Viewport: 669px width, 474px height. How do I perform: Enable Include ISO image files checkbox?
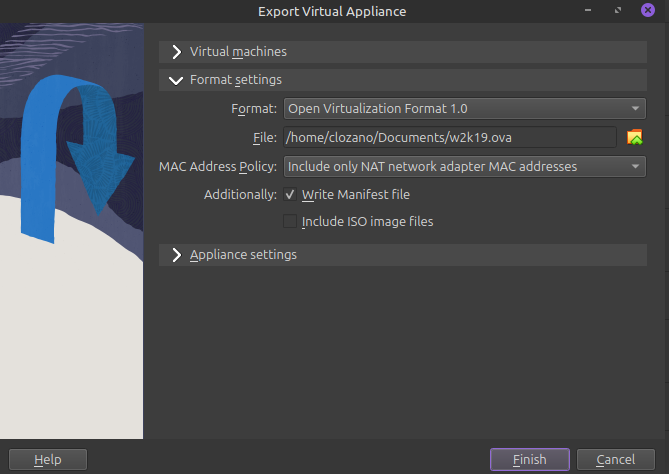click(x=290, y=221)
